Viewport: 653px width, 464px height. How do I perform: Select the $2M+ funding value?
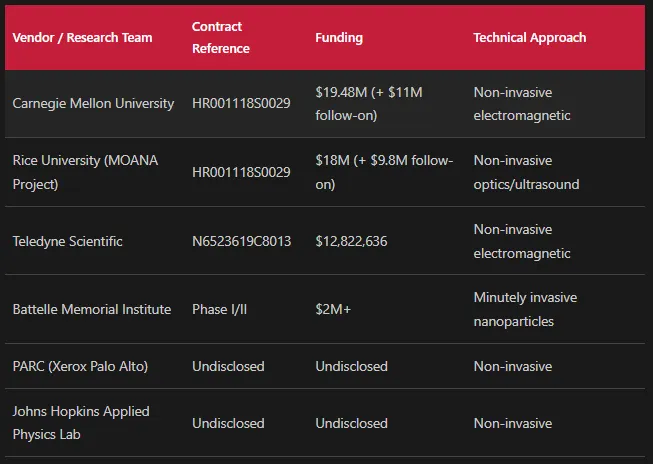point(333,309)
